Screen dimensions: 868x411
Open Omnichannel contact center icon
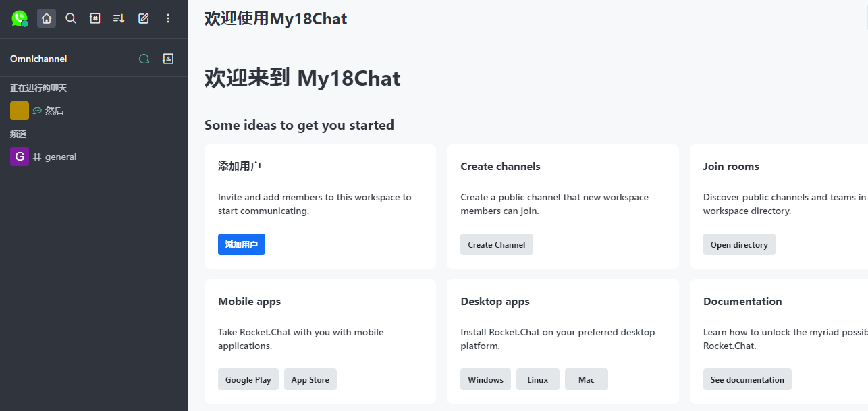click(x=168, y=59)
